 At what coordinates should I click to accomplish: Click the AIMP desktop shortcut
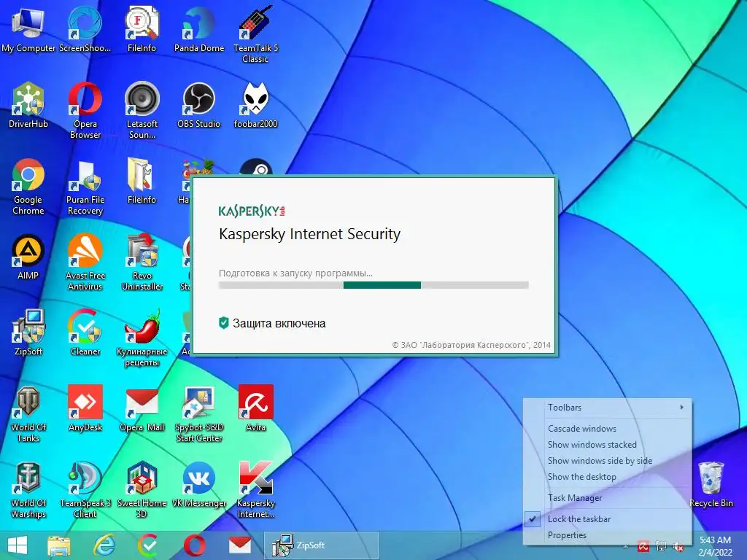coord(28,257)
